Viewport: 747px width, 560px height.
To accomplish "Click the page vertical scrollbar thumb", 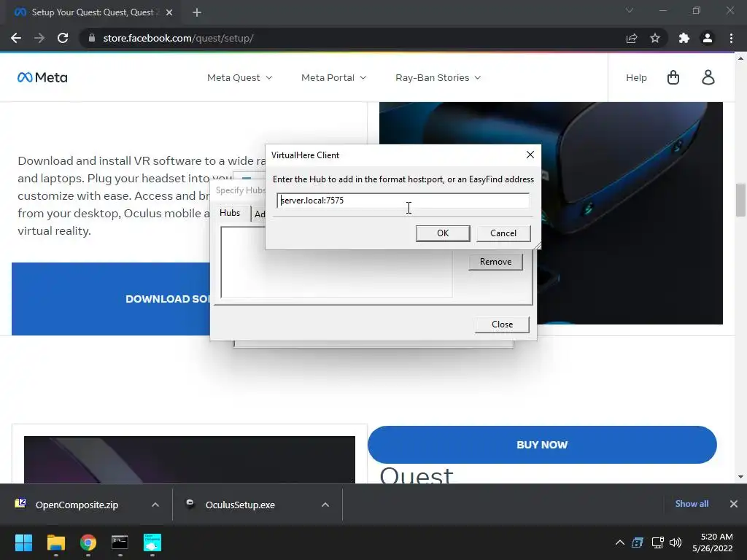I will pos(740,200).
